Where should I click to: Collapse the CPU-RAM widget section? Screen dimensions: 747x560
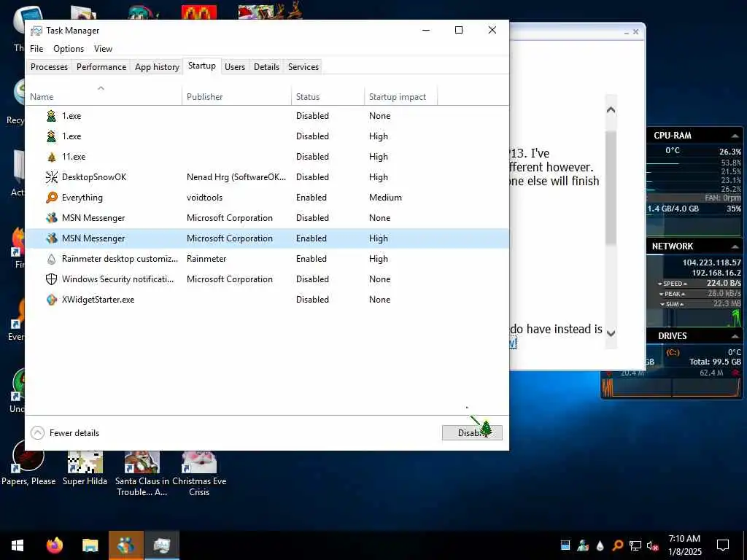(x=735, y=136)
